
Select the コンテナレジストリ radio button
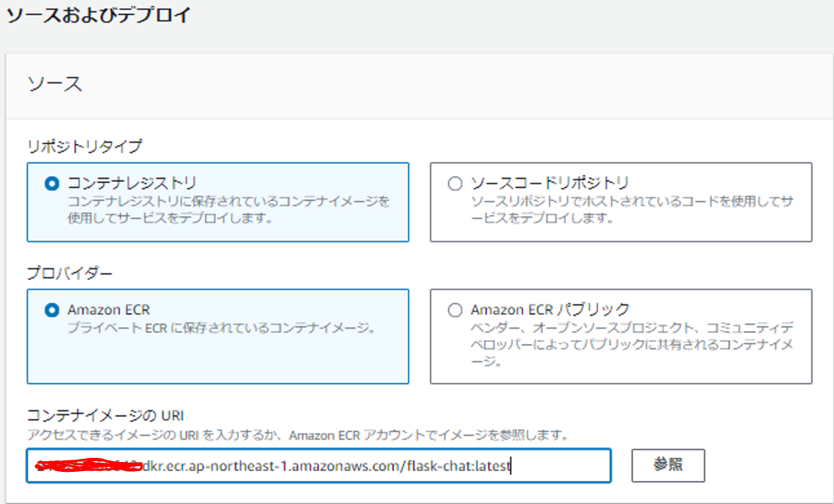click(x=52, y=184)
